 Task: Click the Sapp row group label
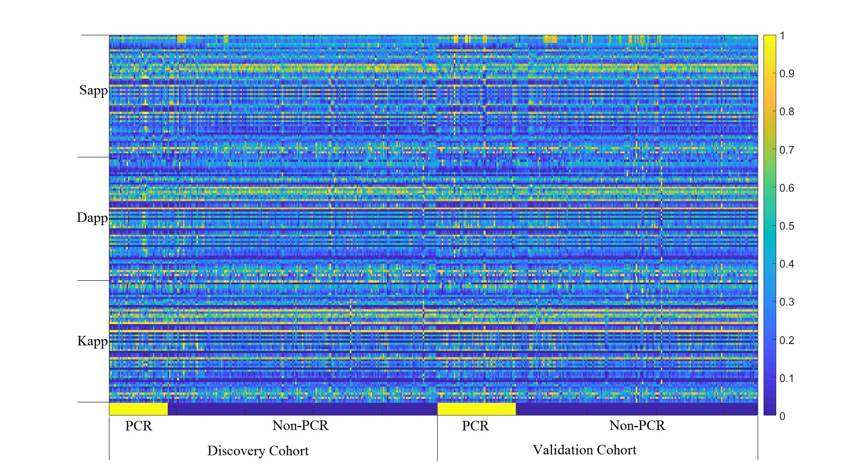[94, 90]
